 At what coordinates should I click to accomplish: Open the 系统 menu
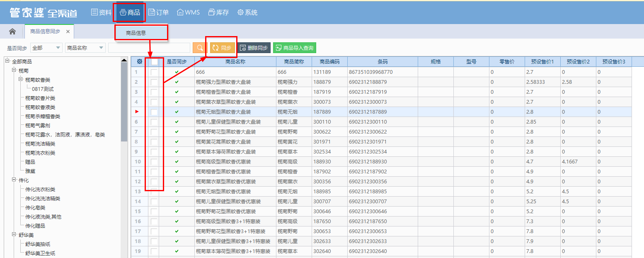tap(247, 12)
